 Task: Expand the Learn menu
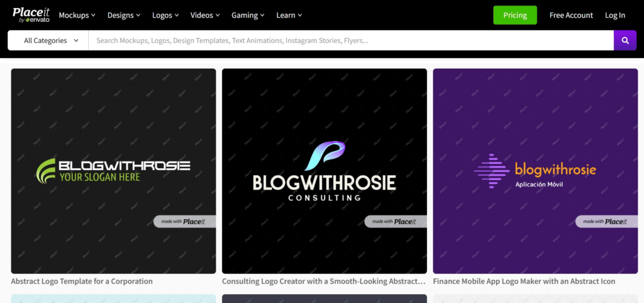click(x=289, y=15)
